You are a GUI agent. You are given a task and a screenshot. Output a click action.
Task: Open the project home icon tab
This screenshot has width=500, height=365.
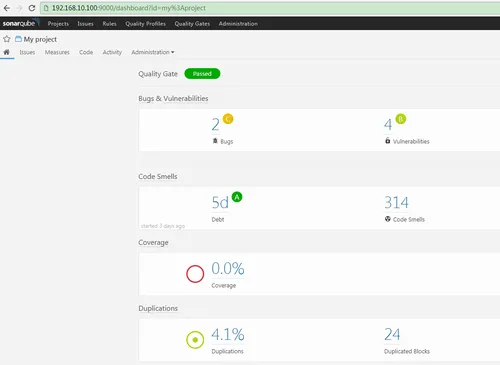pyautogui.click(x=7, y=52)
